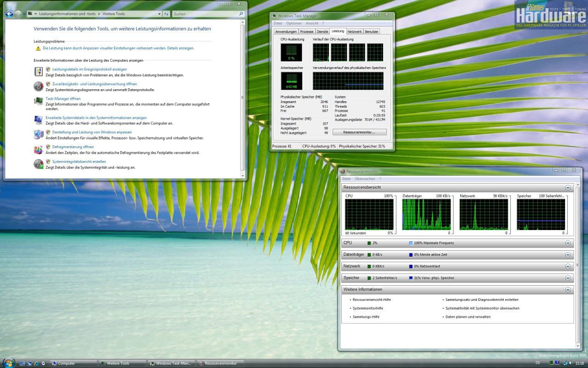The width and height of the screenshot is (588, 368).
Task: Open the Überwachen menu in Ressourcenmonitor
Action: (x=365, y=179)
